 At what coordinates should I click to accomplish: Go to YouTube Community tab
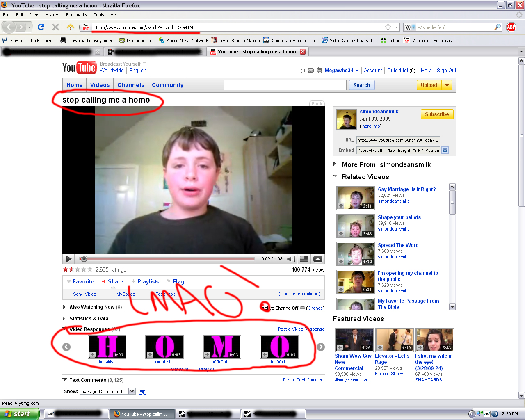click(x=168, y=85)
